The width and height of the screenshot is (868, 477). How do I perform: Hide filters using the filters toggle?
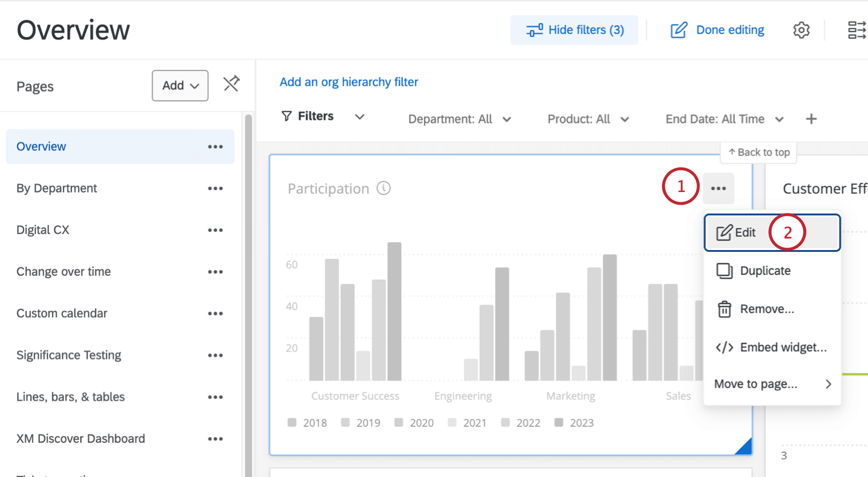click(x=574, y=30)
